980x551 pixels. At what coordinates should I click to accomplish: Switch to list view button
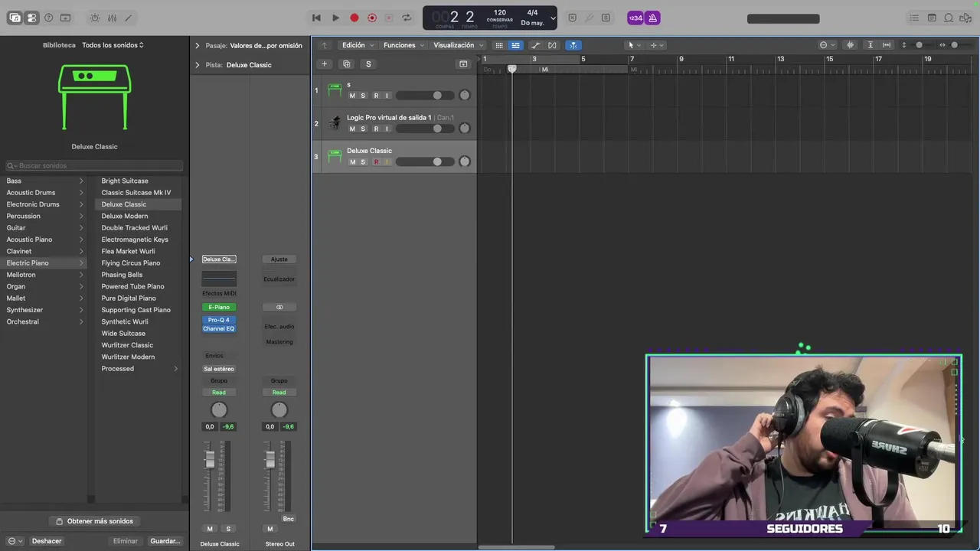515,45
